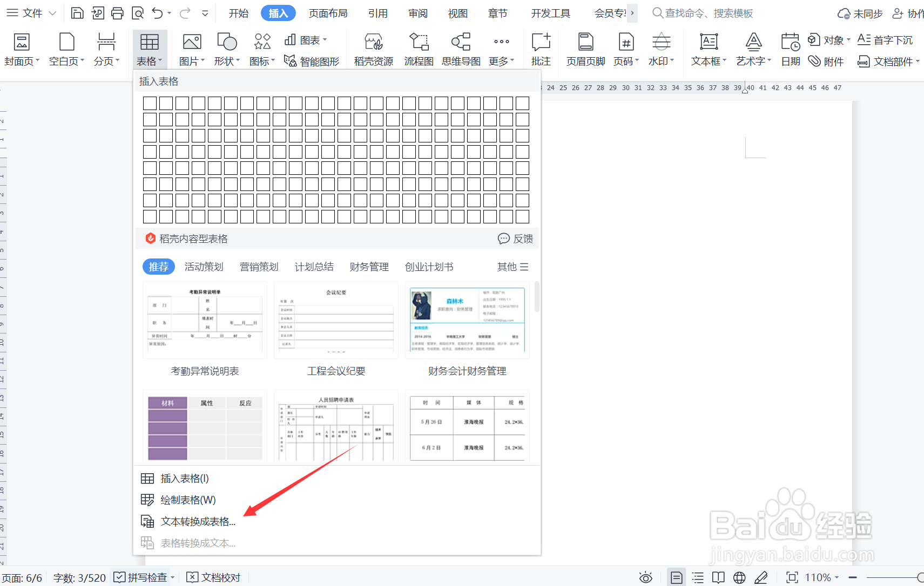
Task: Toggle the reading eye protection mode
Action: 645,577
